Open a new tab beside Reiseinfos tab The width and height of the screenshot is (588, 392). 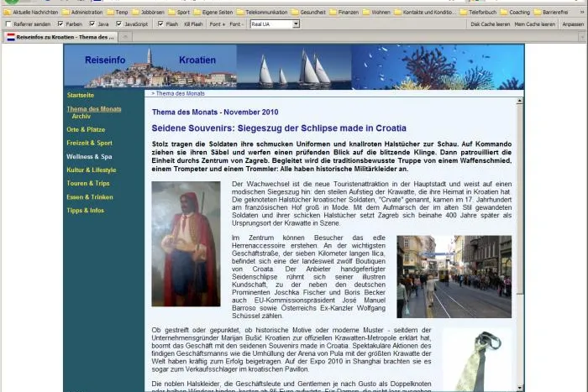coord(126,37)
